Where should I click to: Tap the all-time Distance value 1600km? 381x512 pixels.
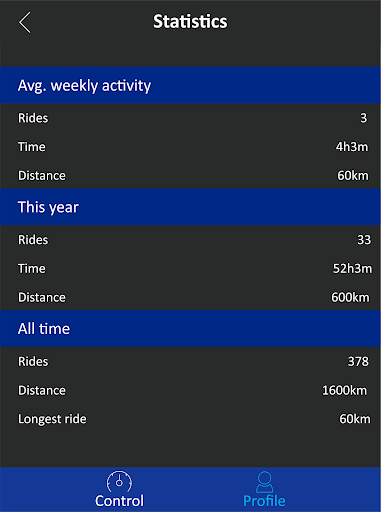[344, 390]
